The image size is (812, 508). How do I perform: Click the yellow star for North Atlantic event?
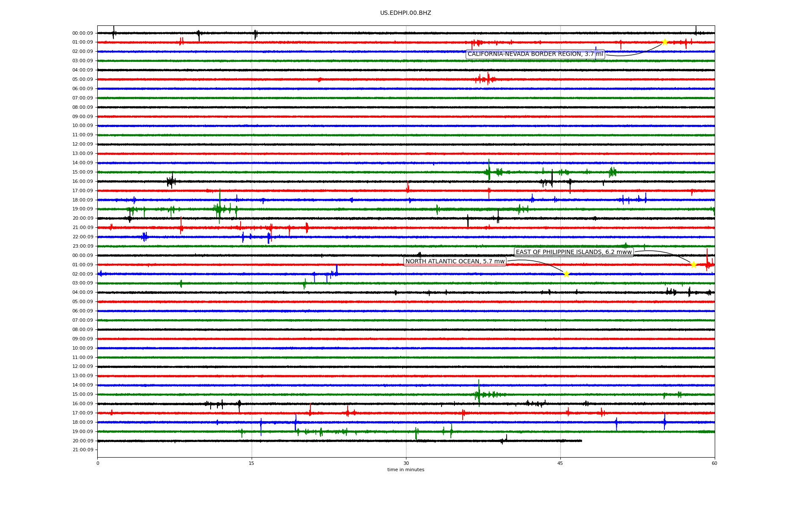[x=566, y=274]
